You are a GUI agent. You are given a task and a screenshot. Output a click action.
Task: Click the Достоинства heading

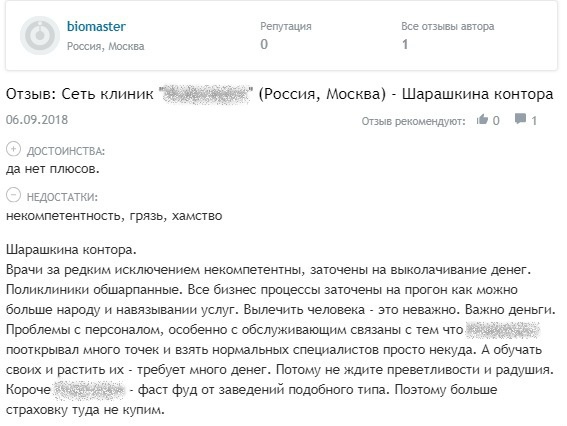pyautogui.click(x=66, y=151)
